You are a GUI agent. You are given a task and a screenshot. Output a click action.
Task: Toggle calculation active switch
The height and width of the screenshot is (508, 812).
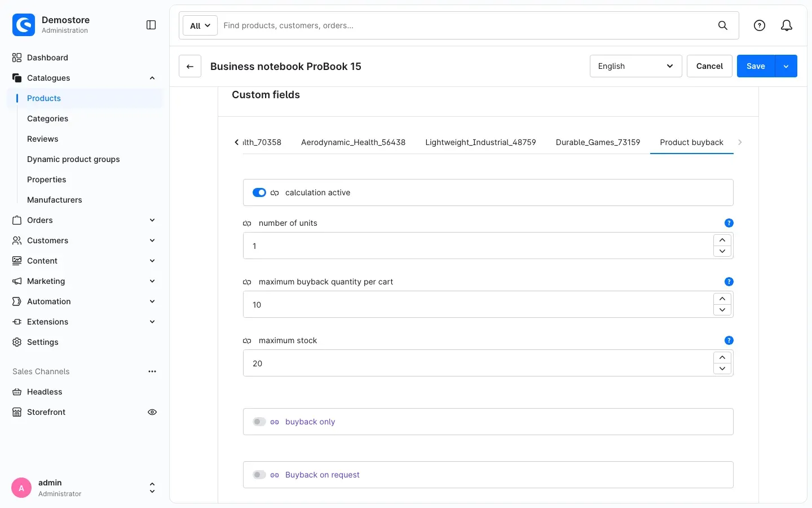[259, 192]
